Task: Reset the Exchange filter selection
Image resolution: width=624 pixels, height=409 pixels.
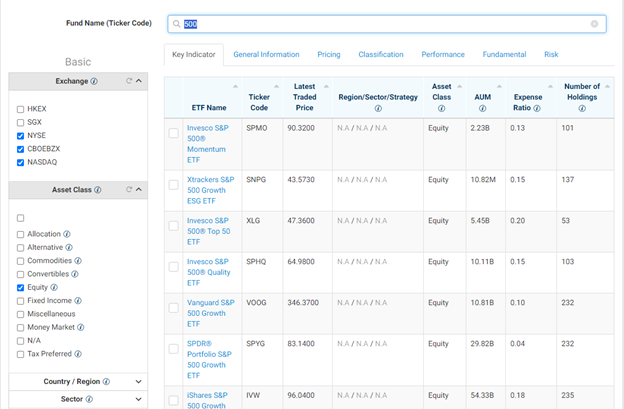Action: [129, 81]
